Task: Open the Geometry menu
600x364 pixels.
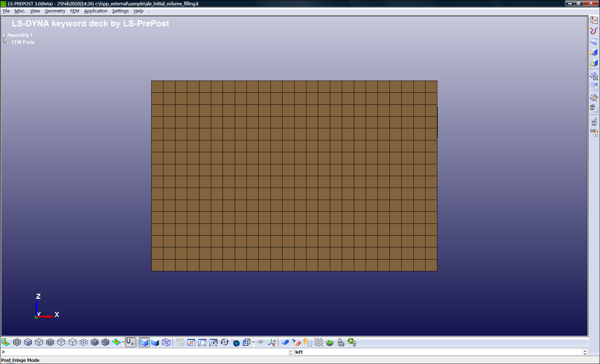Action: (x=55, y=11)
